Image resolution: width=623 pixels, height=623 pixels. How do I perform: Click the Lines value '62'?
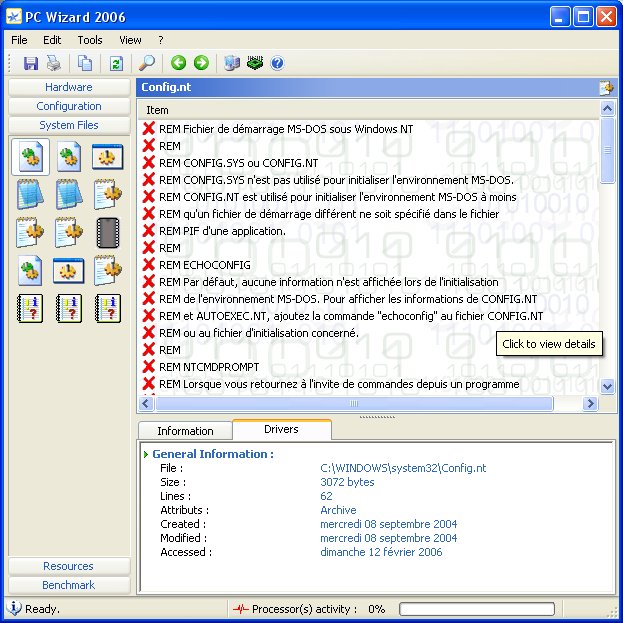pyautogui.click(x=326, y=496)
